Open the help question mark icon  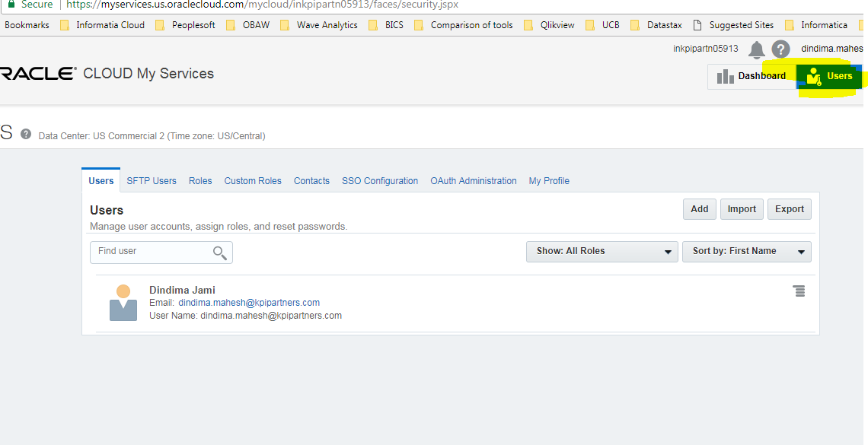point(780,49)
